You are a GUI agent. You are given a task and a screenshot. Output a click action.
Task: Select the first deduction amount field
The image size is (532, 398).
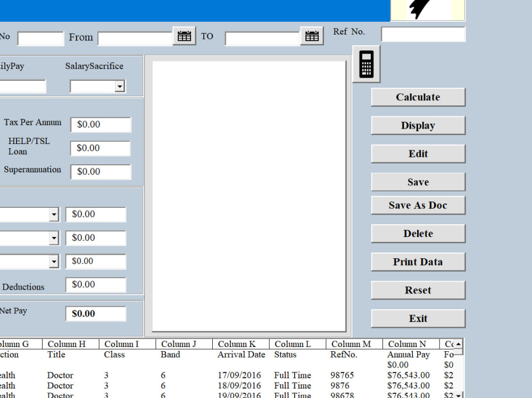96,214
